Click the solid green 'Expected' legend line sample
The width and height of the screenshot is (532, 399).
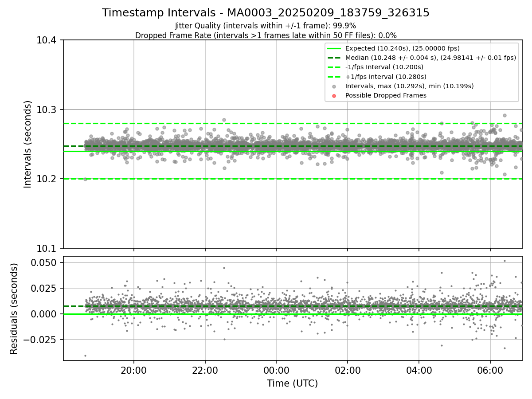334,48
